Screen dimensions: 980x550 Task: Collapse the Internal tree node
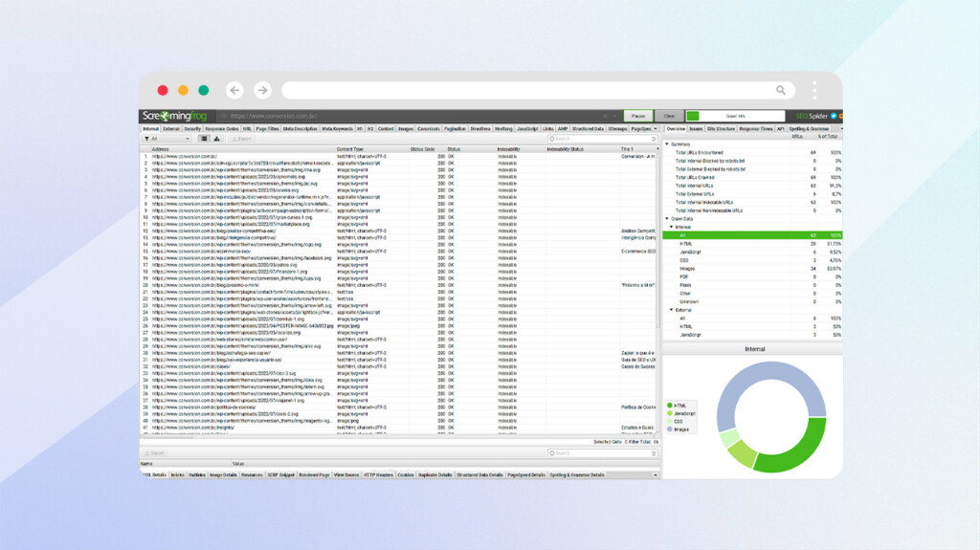pyautogui.click(x=672, y=228)
